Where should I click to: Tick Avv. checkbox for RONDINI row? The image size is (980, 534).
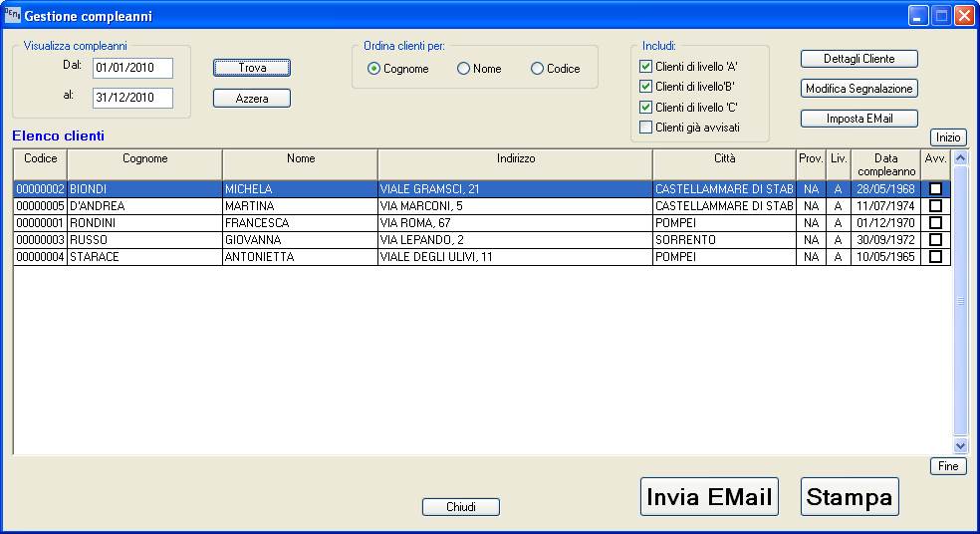[x=935, y=222]
